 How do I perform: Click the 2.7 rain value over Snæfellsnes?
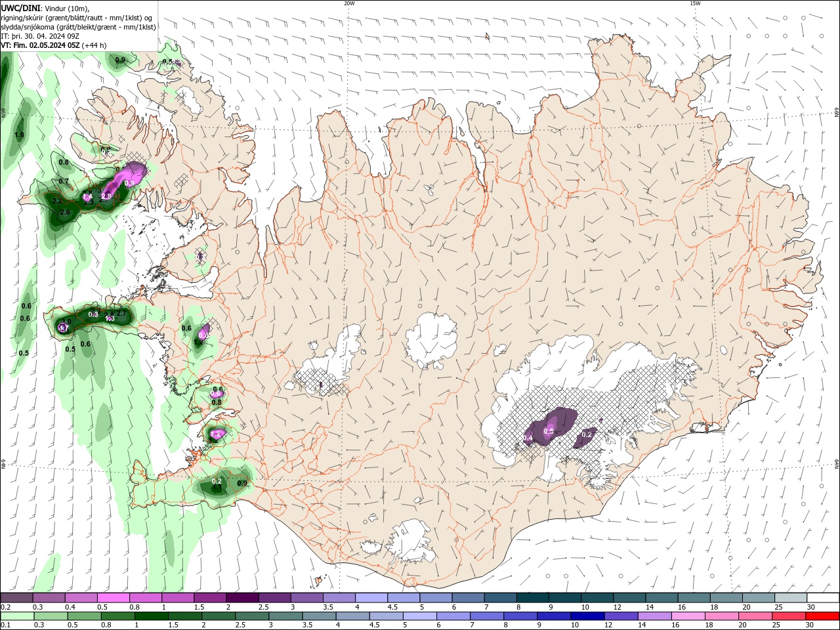pos(121,314)
